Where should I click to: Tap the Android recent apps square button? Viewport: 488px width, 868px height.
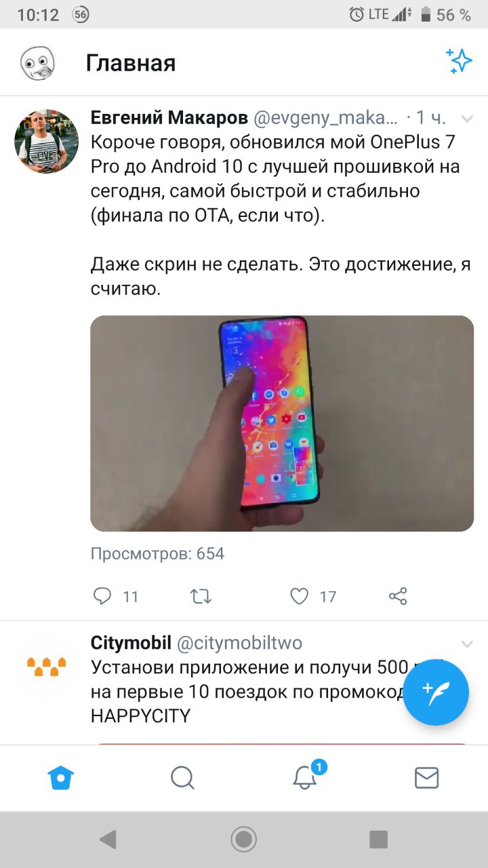(378, 840)
